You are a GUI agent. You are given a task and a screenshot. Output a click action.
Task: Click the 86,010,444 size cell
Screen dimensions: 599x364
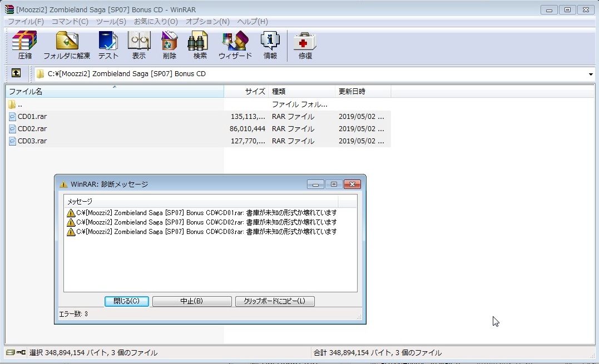pyautogui.click(x=247, y=128)
